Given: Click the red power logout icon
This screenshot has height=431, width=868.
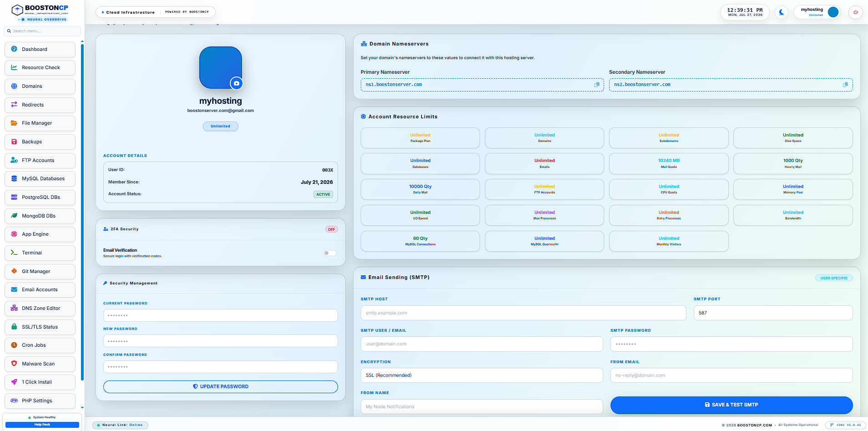Looking at the screenshot, I should [x=856, y=12].
